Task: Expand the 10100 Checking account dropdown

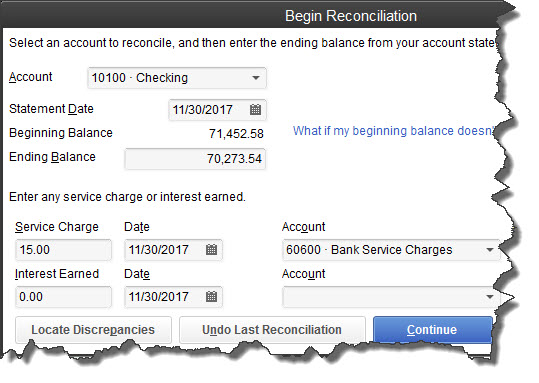Action: 255,78
